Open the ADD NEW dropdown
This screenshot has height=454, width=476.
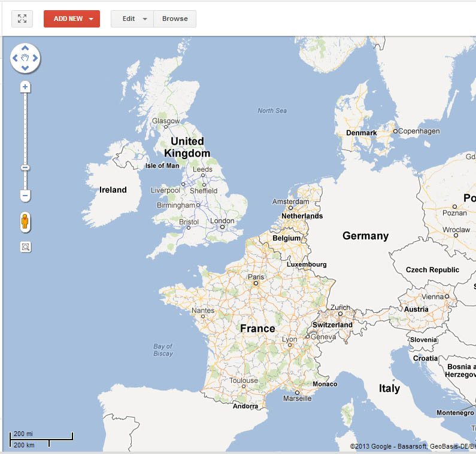coord(71,19)
